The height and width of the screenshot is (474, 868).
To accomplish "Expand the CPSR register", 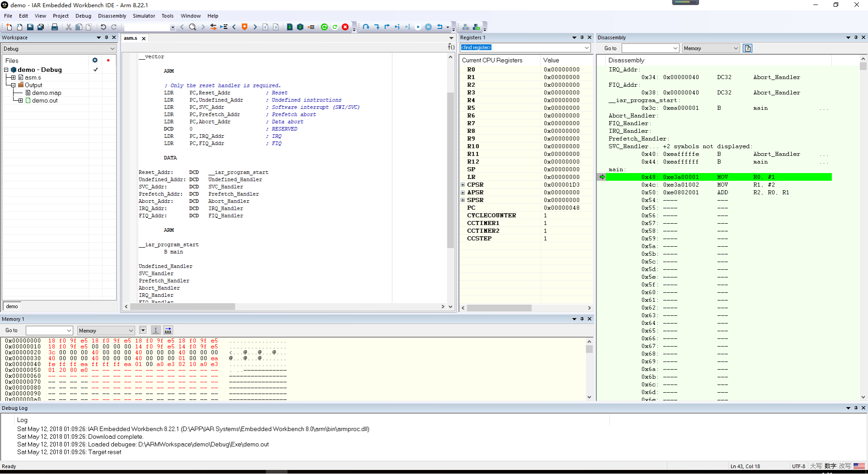I will tap(463, 185).
